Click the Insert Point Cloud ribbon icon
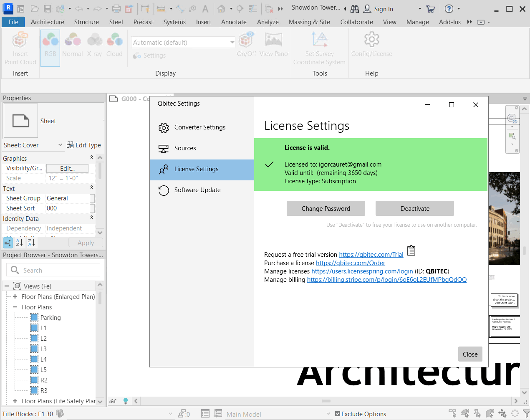The image size is (530, 420). pos(20,40)
